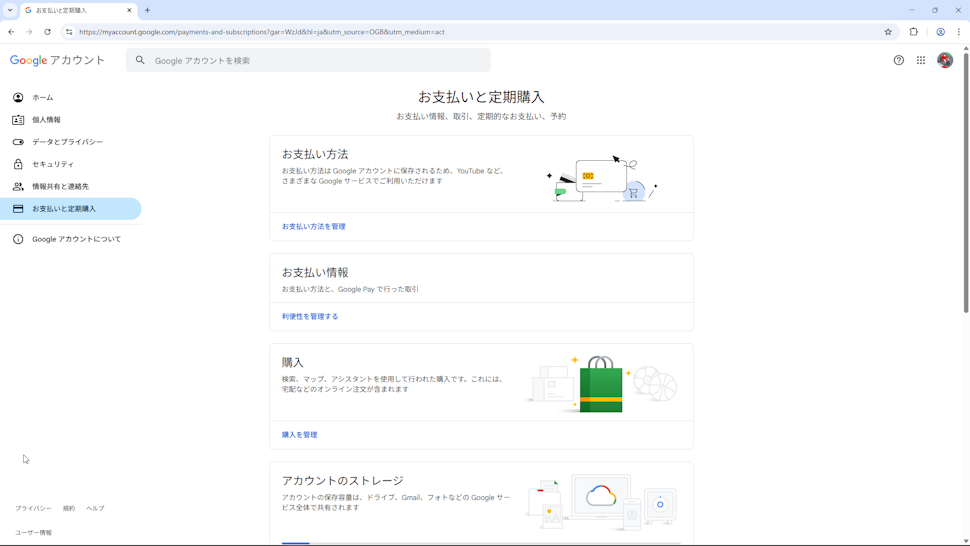Go to ホーム in the sidebar
The image size is (970, 546).
pyautogui.click(x=71, y=97)
